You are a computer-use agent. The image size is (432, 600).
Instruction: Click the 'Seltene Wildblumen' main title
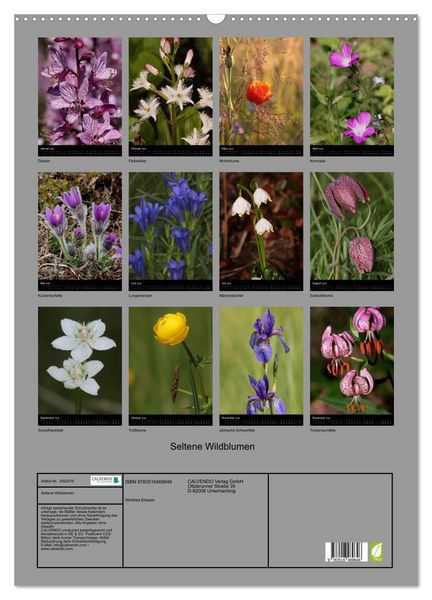(x=212, y=447)
